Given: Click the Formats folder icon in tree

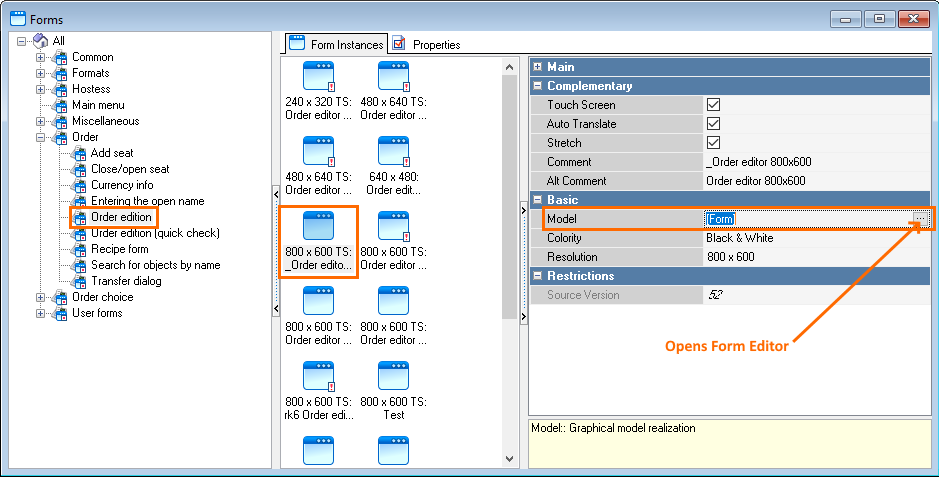Looking at the screenshot, I should click(59, 74).
